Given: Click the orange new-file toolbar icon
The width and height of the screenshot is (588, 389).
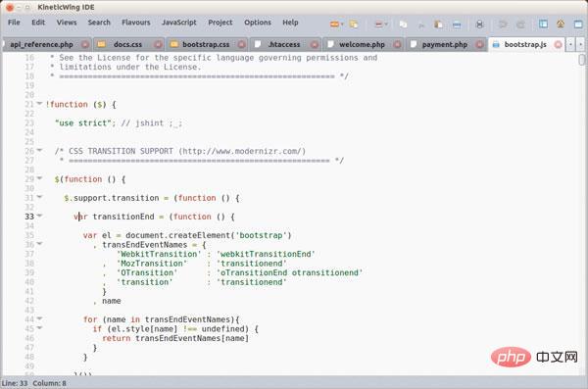Looking at the screenshot, I should point(334,24).
